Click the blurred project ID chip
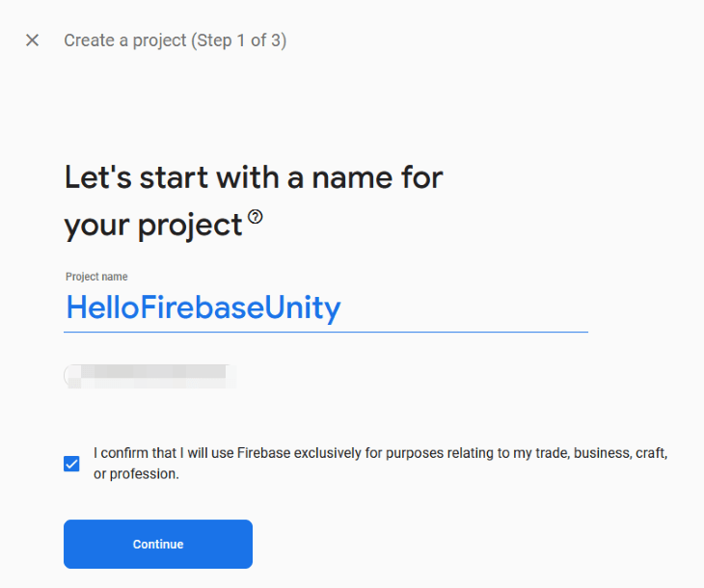Viewport: 704px width, 588px height. [x=149, y=376]
